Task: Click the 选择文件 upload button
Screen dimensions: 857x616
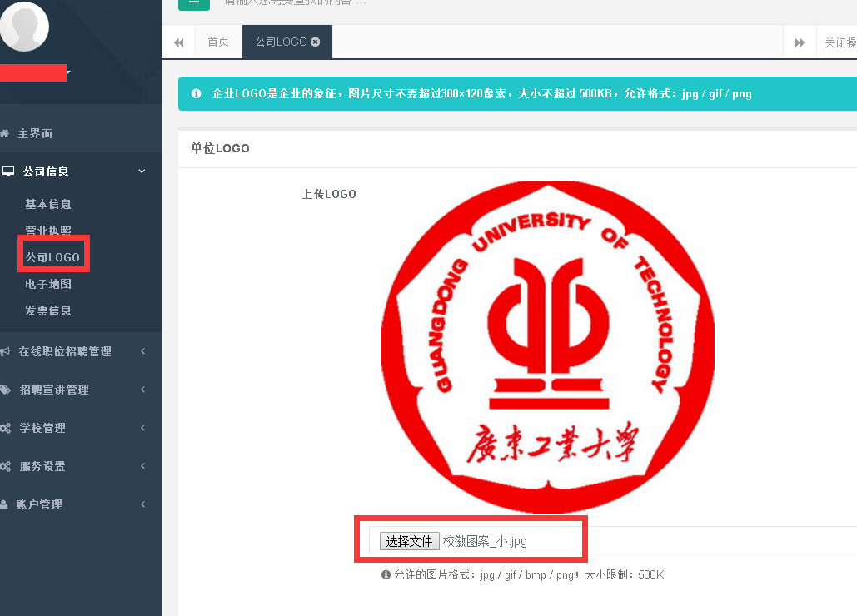Action: (409, 541)
